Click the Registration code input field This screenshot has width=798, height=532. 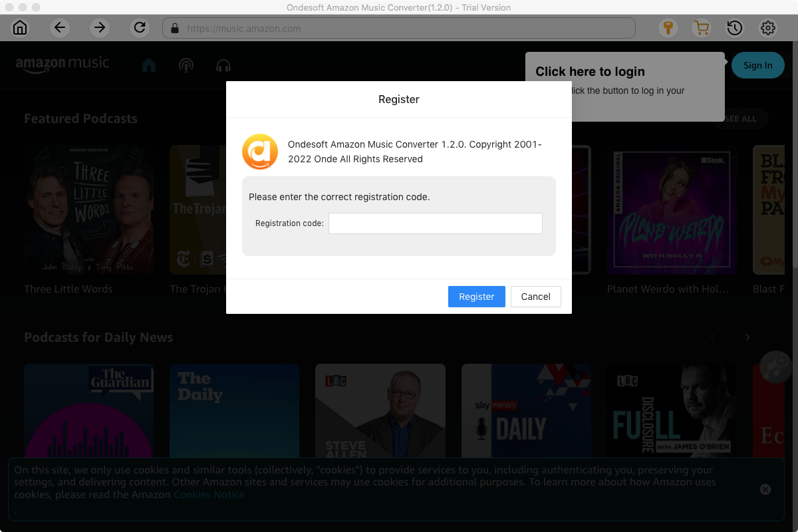436,223
